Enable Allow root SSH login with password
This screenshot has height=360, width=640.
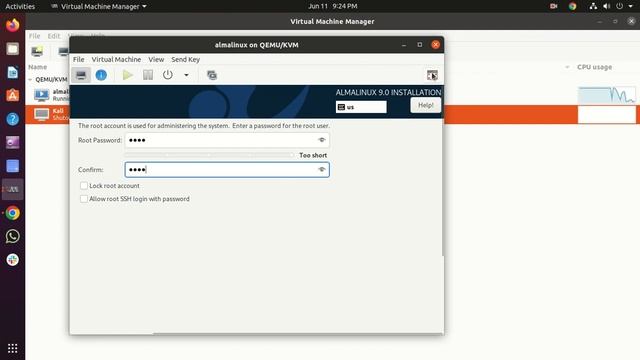tap(84, 199)
